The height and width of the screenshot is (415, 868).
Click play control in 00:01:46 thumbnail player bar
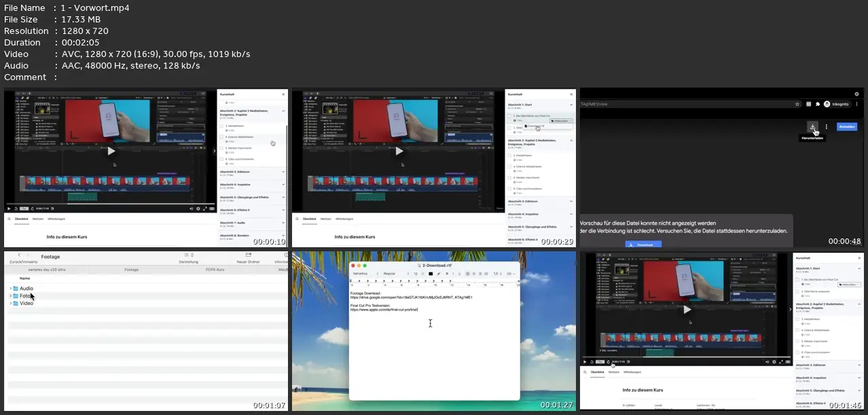(x=585, y=362)
